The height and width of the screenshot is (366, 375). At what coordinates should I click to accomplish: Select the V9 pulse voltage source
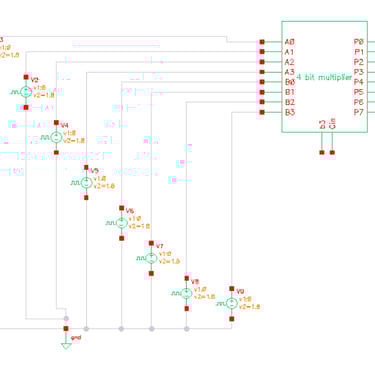(232, 303)
